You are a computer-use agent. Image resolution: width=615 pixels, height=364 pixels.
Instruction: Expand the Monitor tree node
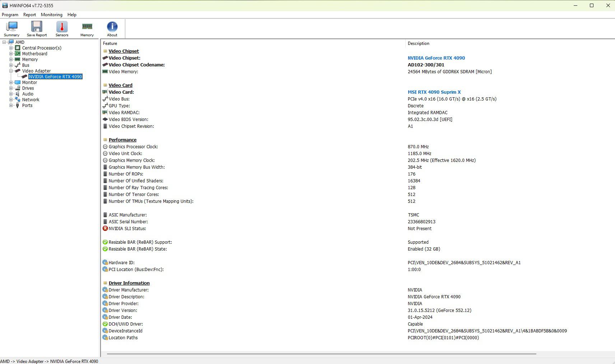[11, 82]
